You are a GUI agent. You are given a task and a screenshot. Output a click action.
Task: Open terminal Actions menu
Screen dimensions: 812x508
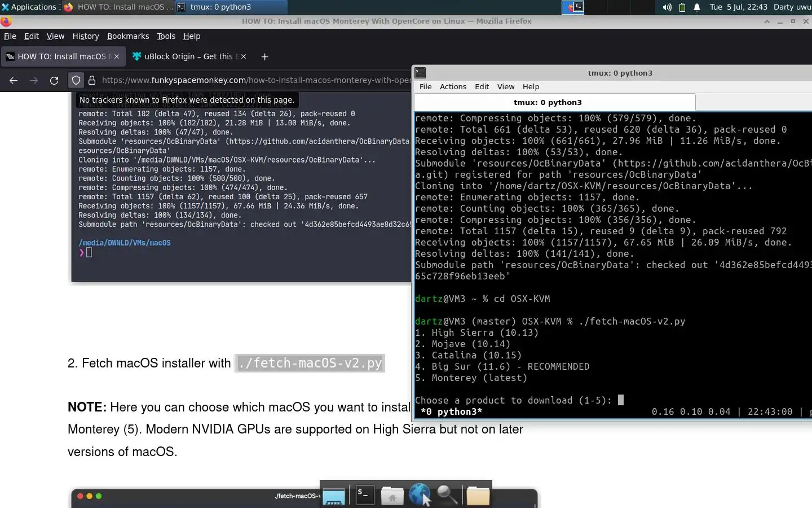click(x=453, y=86)
